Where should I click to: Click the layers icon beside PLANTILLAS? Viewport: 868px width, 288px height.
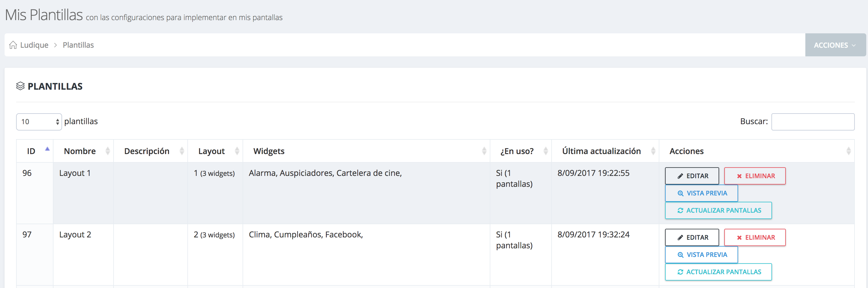tap(20, 86)
